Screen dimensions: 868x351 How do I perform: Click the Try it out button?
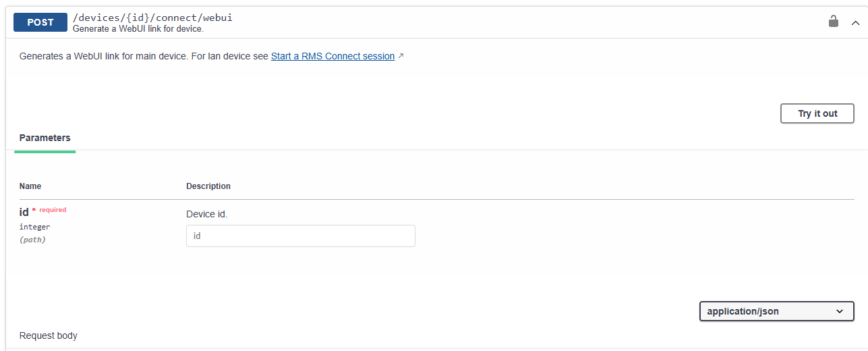coord(817,113)
